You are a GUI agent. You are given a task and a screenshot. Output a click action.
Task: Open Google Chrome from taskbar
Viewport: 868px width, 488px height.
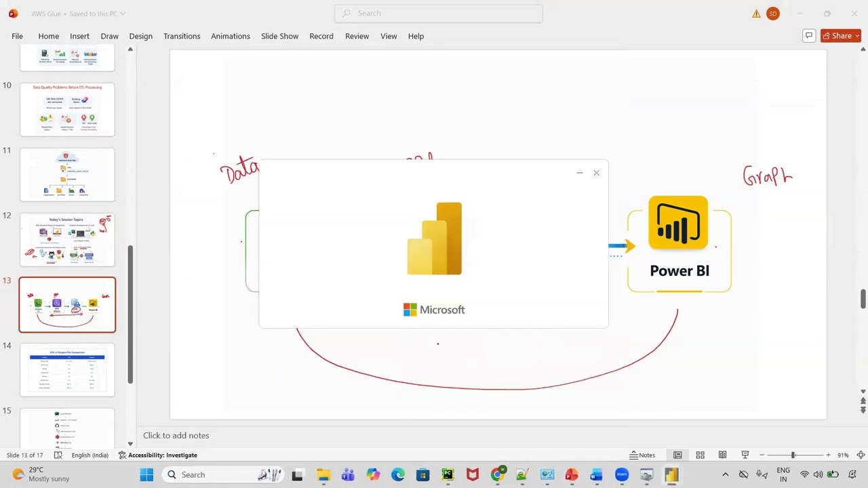click(x=498, y=474)
